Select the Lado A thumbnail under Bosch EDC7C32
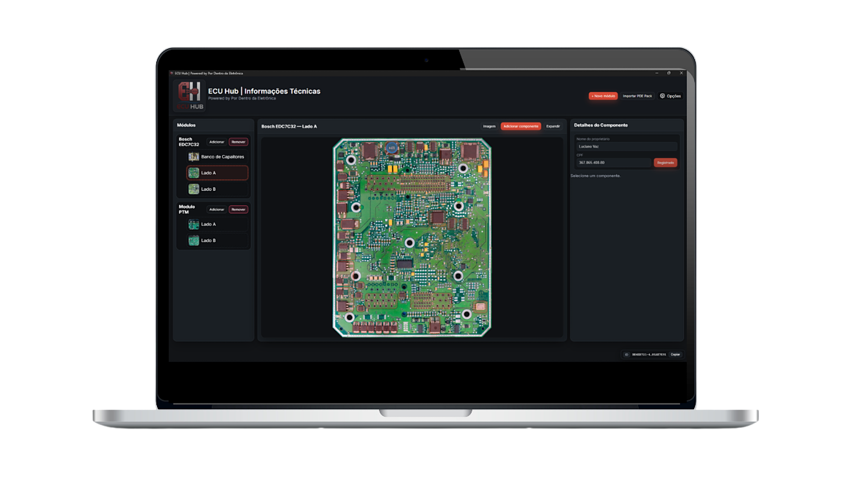 click(194, 173)
